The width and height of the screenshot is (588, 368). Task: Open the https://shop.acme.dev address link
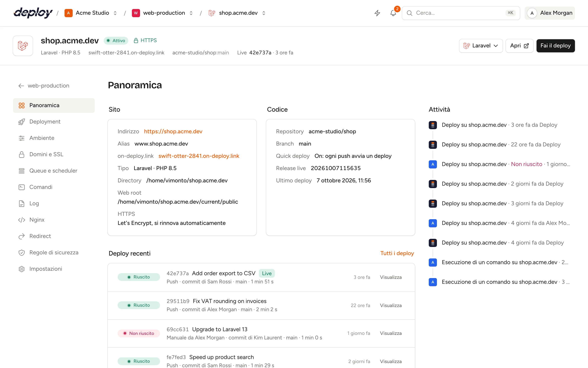(x=173, y=131)
